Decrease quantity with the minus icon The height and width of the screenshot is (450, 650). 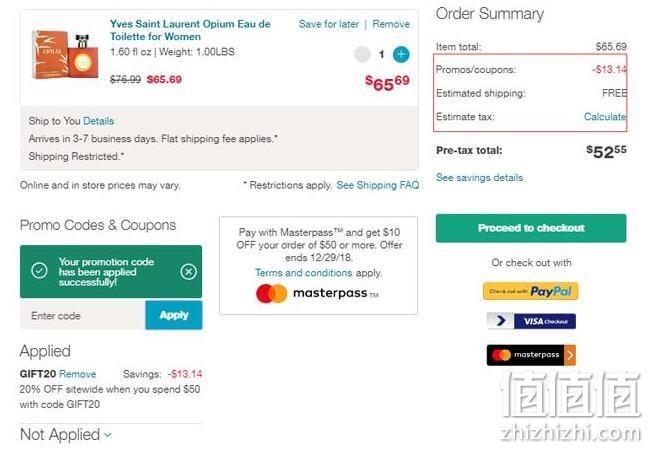[362, 54]
